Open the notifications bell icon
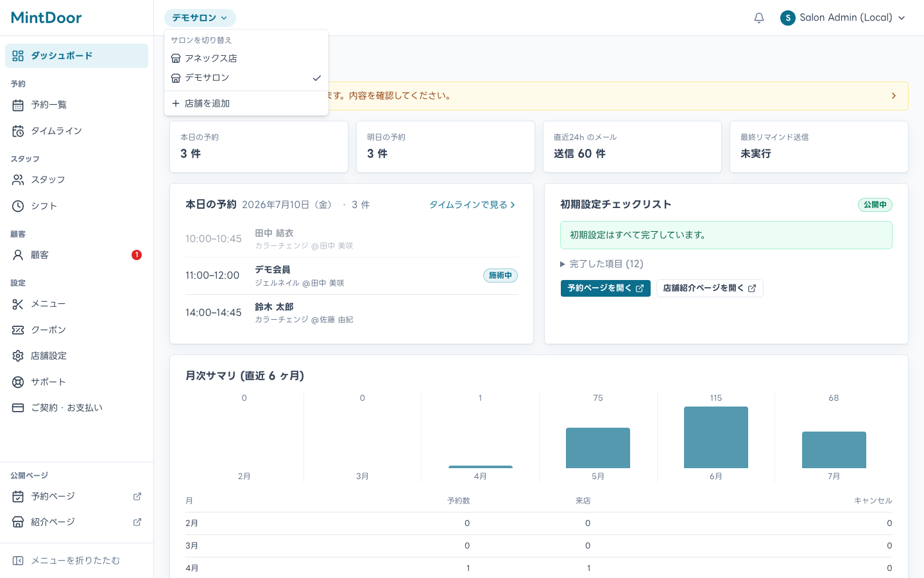 point(759,18)
